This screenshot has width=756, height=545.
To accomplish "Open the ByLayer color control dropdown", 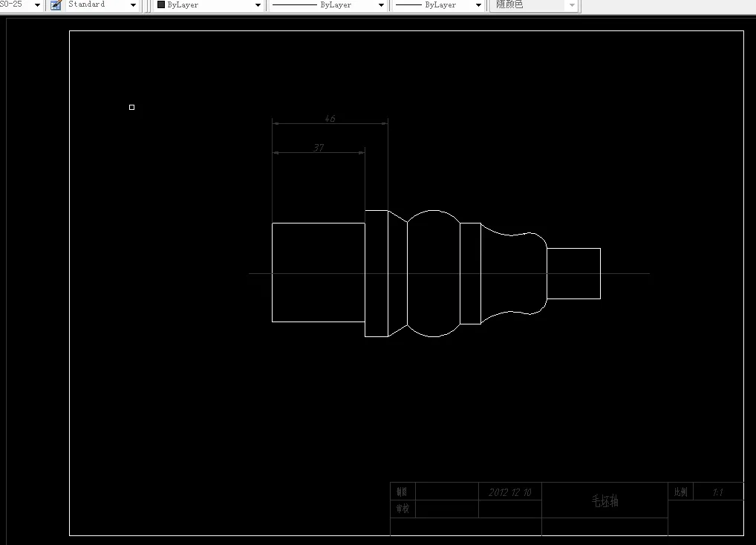I will pyautogui.click(x=258, y=4).
